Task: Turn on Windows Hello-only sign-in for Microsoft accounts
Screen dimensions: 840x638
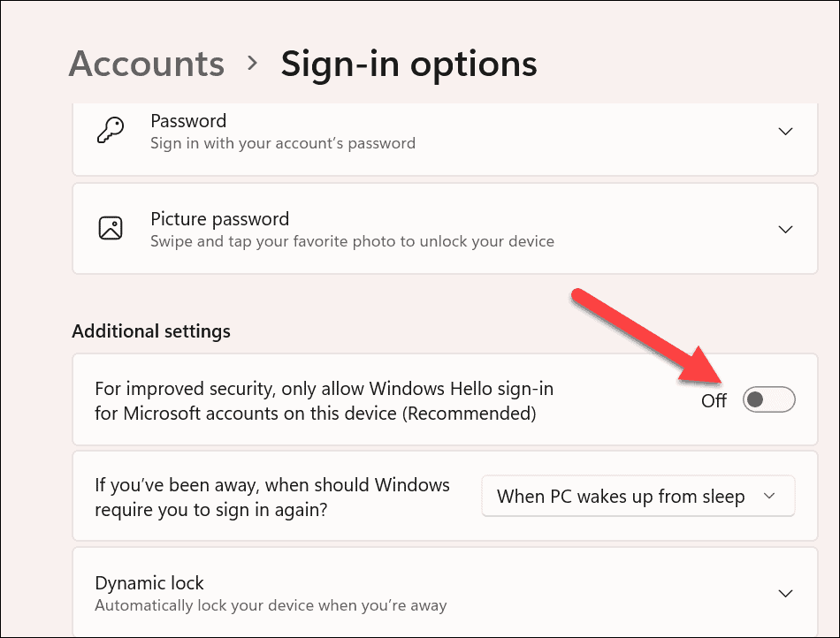Action: 767,399
